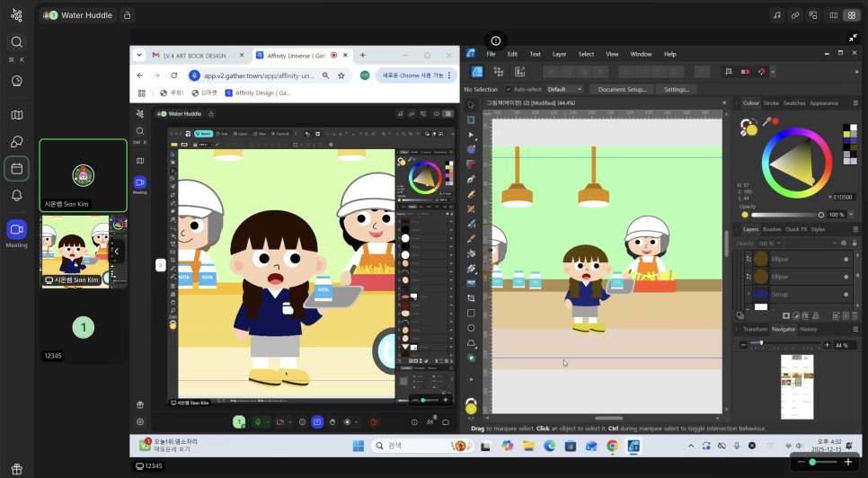Image resolution: width=868 pixels, height=478 pixels.
Task: Toggle the microphone in shared Gather window
Action: point(257,422)
